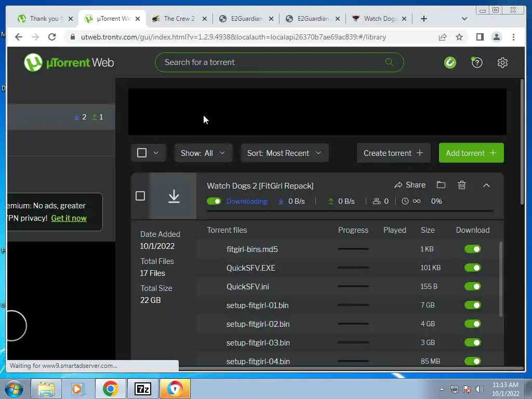Click browser forward arrow

(x=35, y=37)
